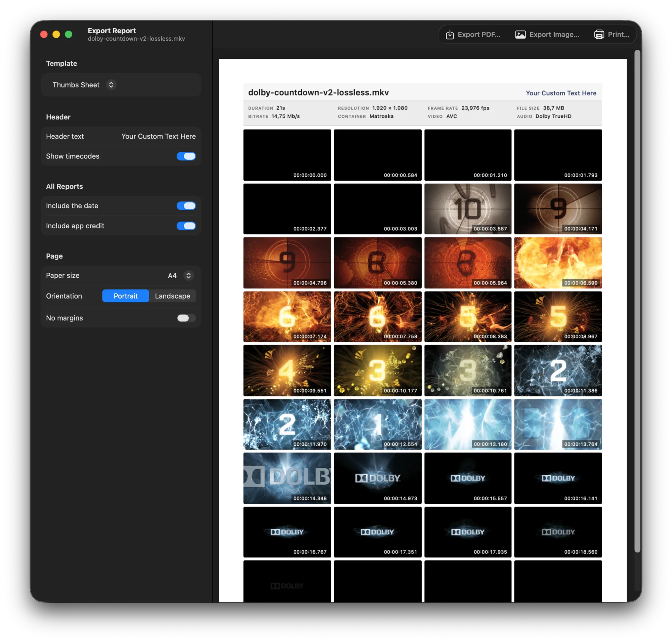Click the preview vertical scrollbar
The width and height of the screenshot is (672, 642).
pos(636,300)
